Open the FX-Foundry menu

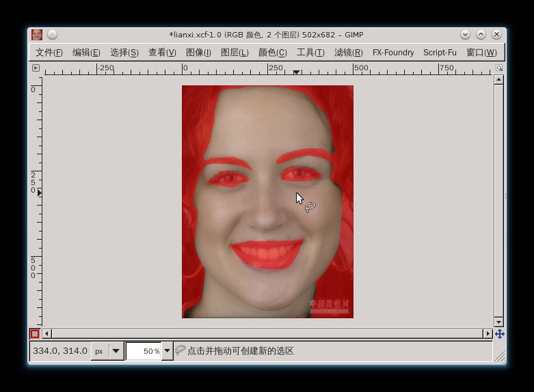pos(393,53)
